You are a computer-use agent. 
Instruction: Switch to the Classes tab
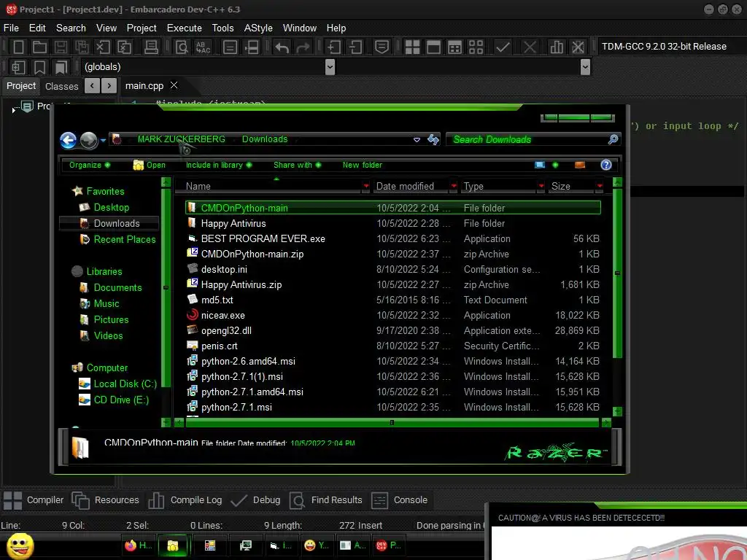pyautogui.click(x=61, y=86)
